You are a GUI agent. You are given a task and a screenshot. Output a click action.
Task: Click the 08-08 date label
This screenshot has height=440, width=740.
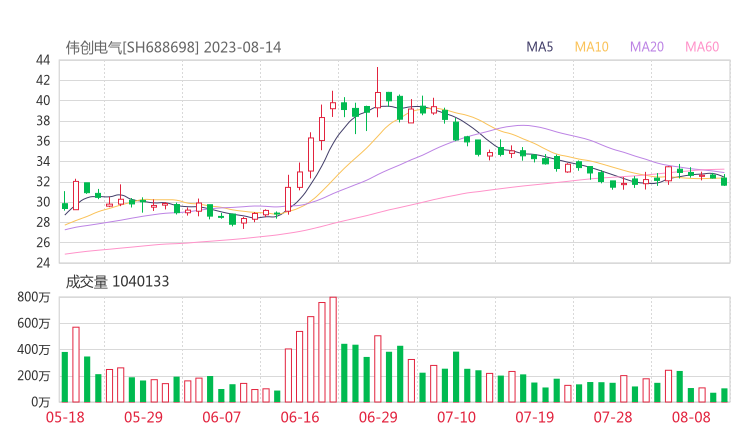691,417
